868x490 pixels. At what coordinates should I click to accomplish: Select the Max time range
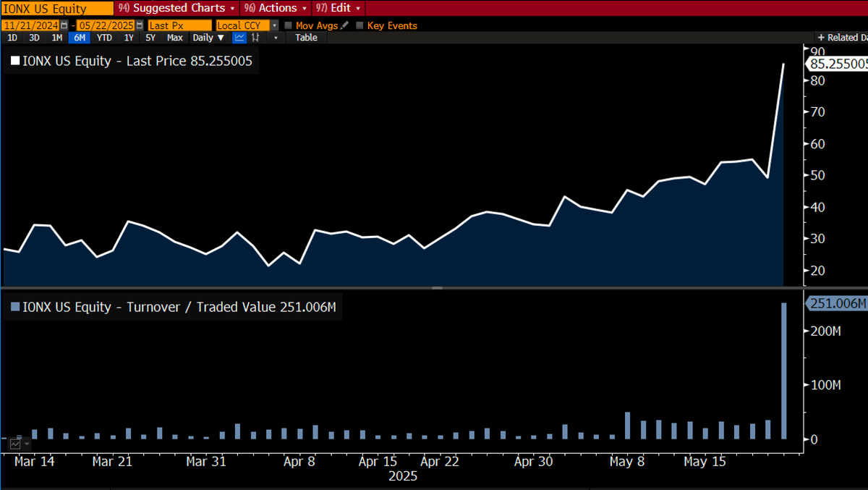pos(175,38)
